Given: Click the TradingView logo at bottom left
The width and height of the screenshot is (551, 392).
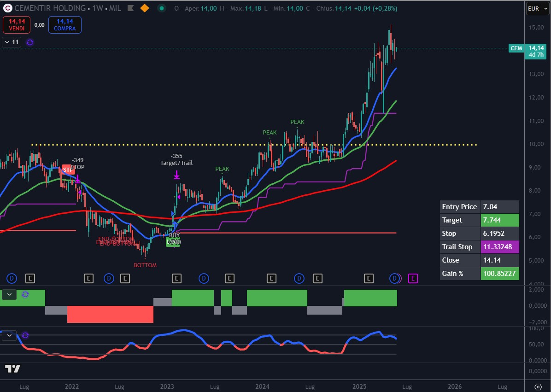Looking at the screenshot, I should [12, 369].
